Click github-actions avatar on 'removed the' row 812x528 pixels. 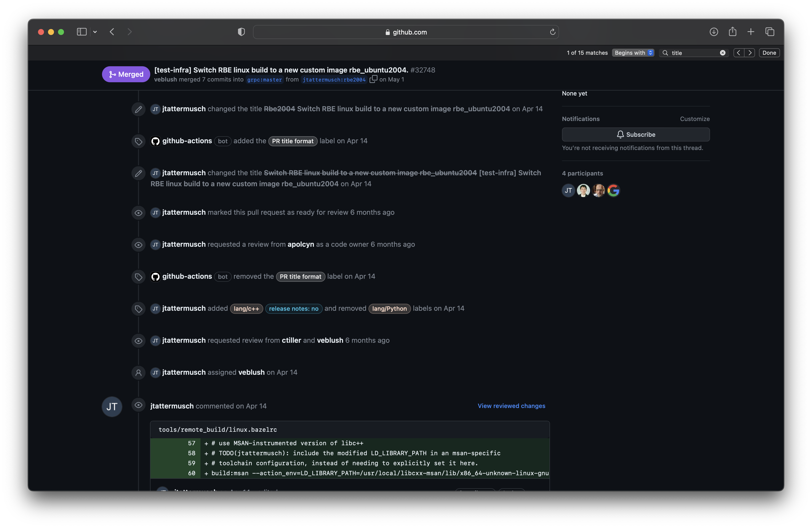(155, 276)
